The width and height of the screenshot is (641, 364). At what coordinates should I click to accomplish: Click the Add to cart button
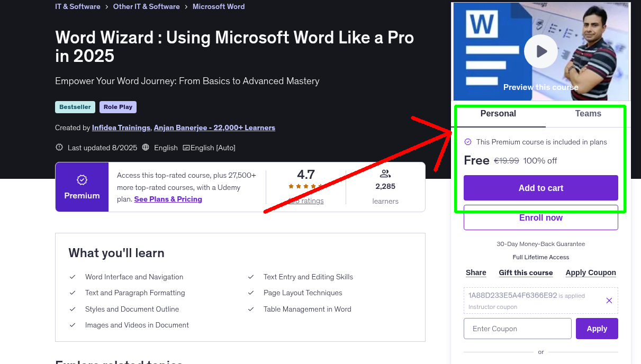(540, 188)
